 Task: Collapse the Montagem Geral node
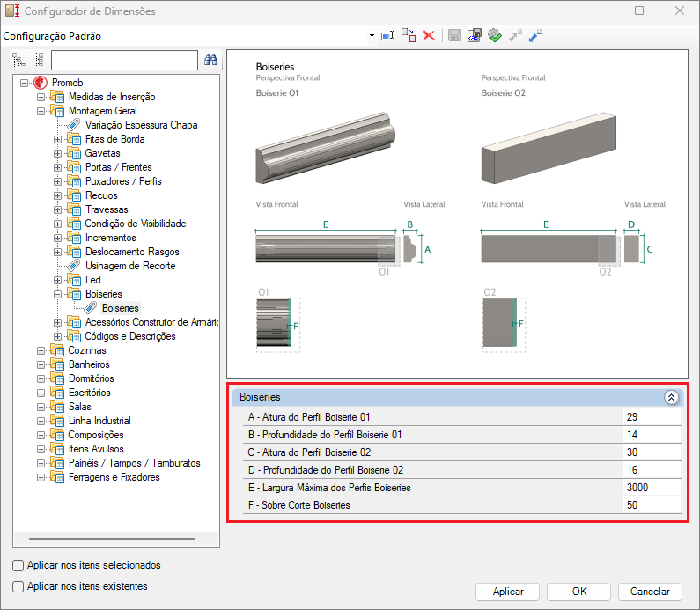click(41, 111)
